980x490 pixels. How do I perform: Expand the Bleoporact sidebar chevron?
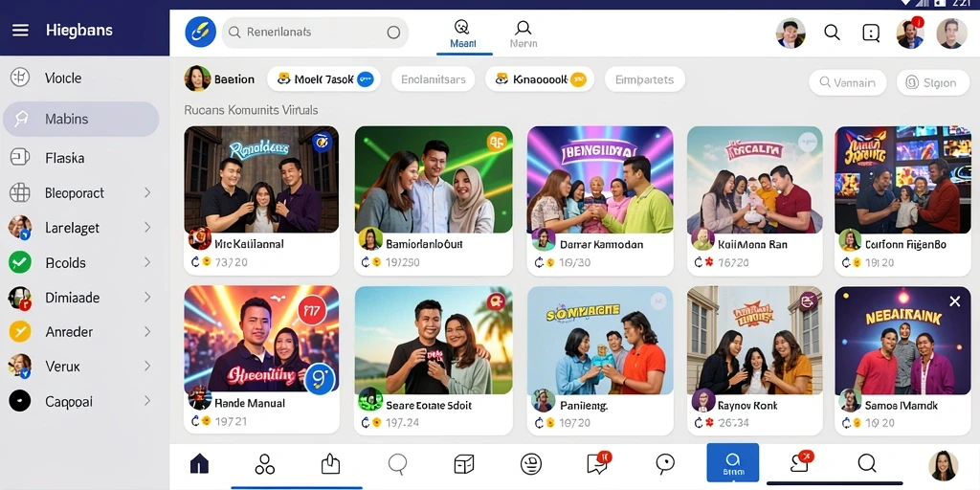pos(147,192)
